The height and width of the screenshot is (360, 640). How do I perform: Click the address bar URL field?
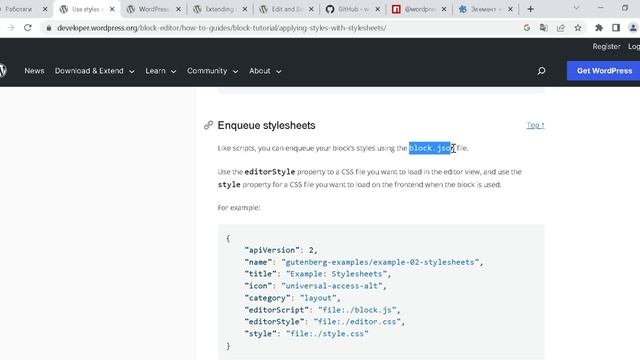[x=282, y=28]
